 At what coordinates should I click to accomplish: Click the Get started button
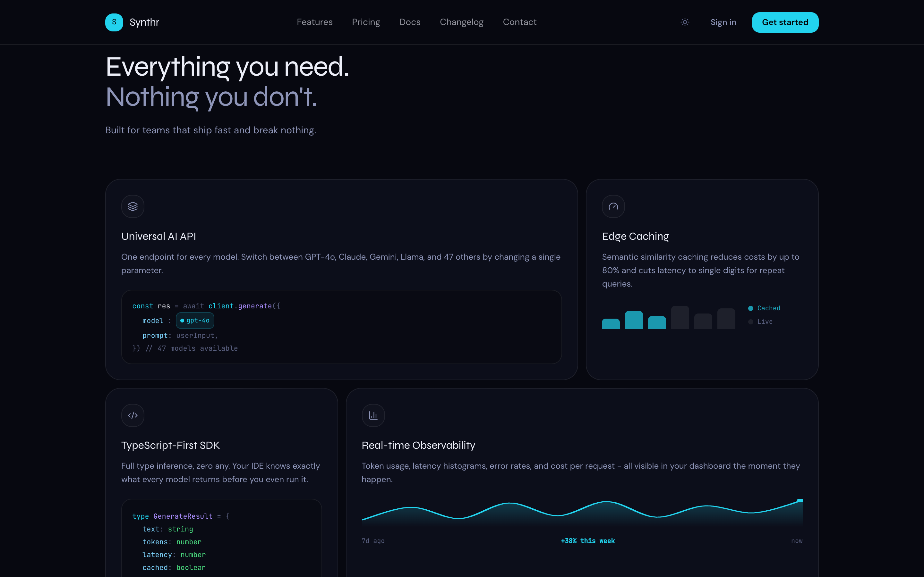785,22
